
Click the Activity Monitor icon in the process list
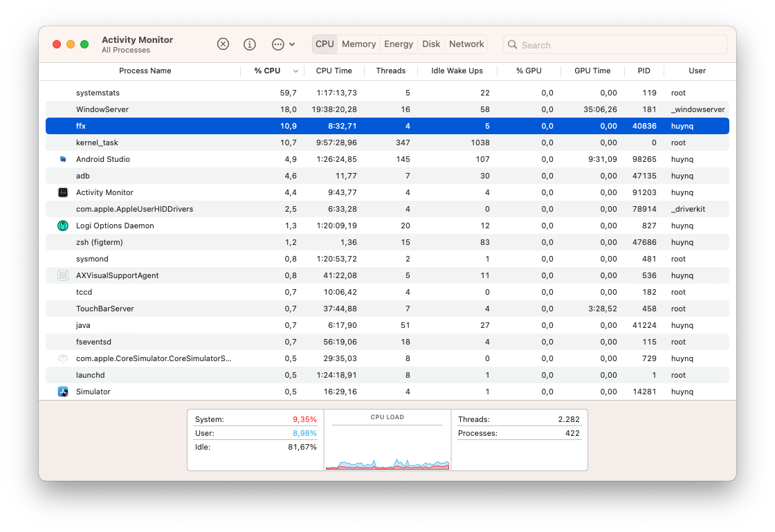62,192
